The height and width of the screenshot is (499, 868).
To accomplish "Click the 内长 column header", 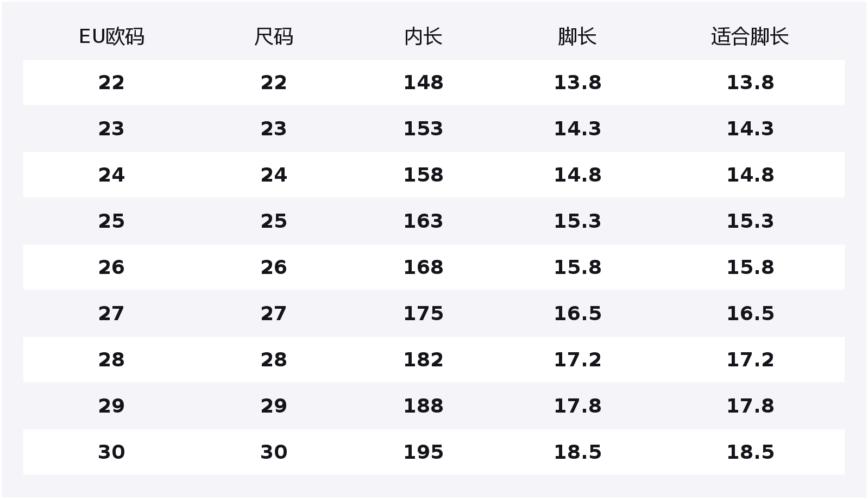I will [423, 36].
